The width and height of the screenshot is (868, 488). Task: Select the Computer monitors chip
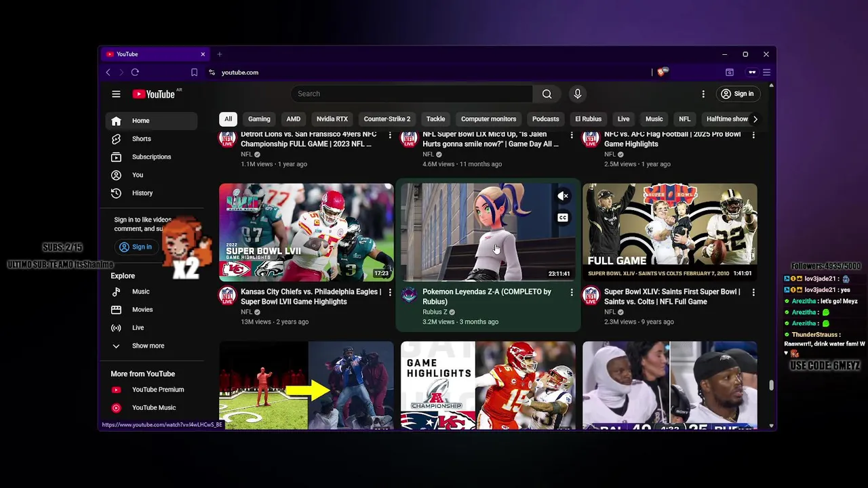488,119
